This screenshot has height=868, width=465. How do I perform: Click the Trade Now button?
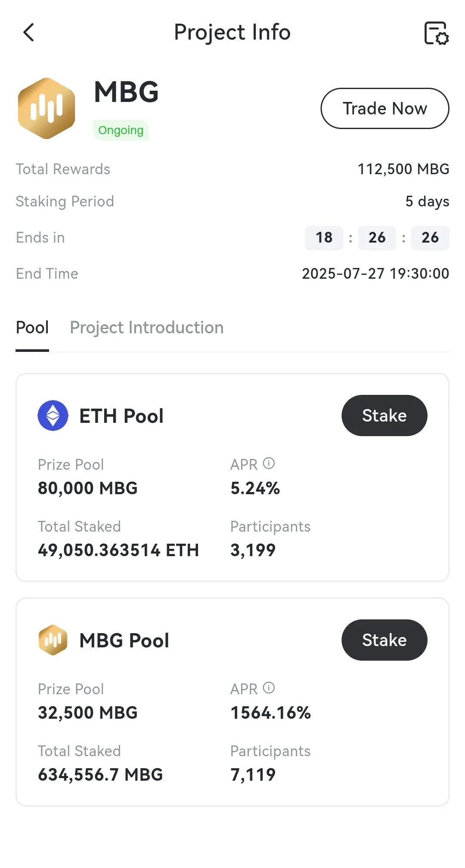pyautogui.click(x=385, y=108)
